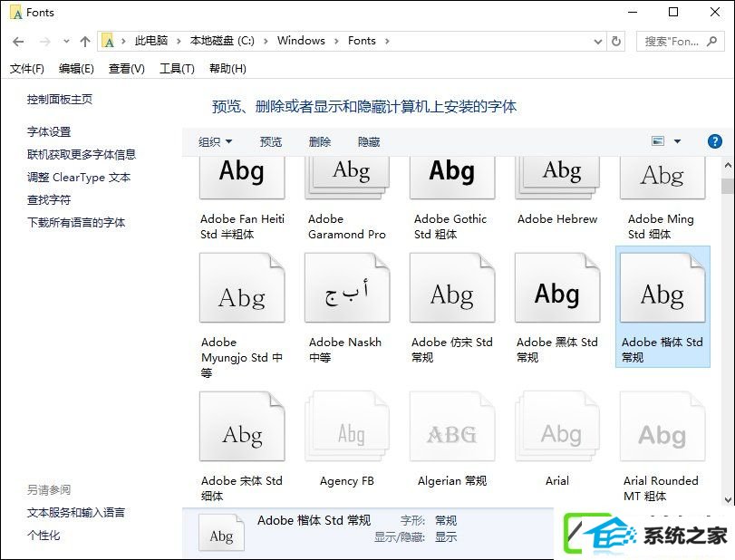Open 查找字符 link

49,200
